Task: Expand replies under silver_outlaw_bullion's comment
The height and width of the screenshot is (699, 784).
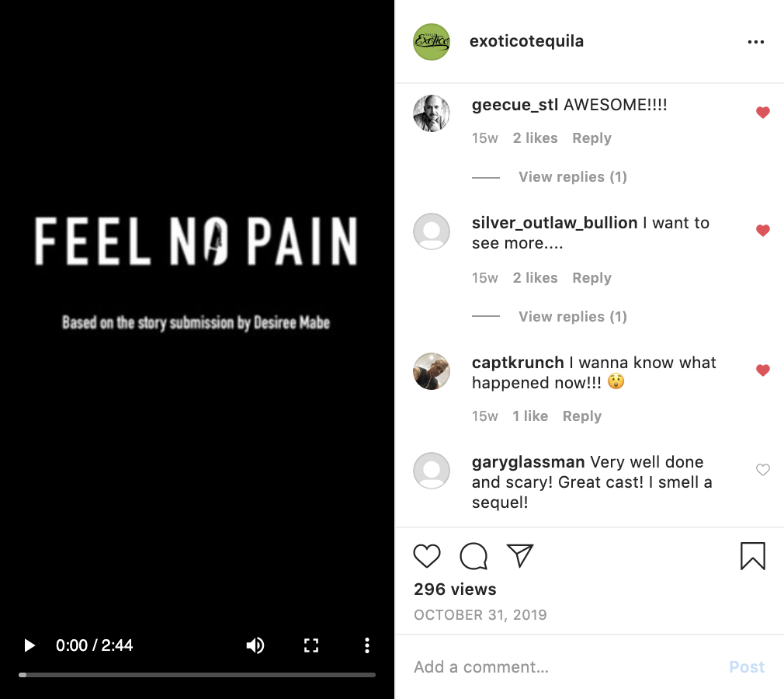Action: coord(572,317)
